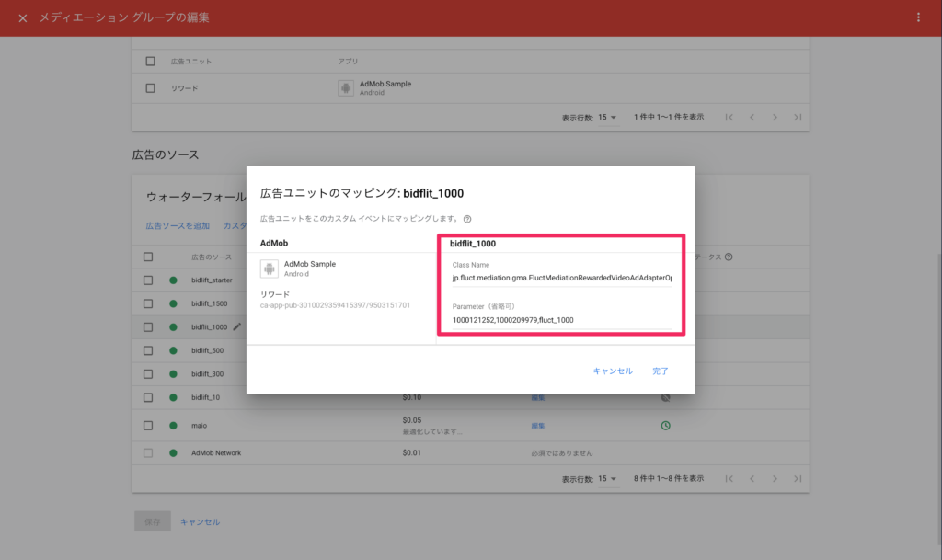This screenshot has height=560, width=942.
Task: Open help icon next to mapping description
Action: pyautogui.click(x=467, y=219)
